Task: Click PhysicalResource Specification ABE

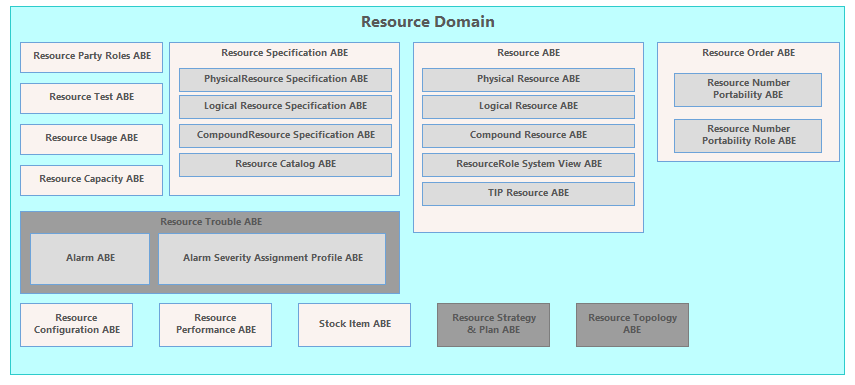Action: tap(285, 80)
